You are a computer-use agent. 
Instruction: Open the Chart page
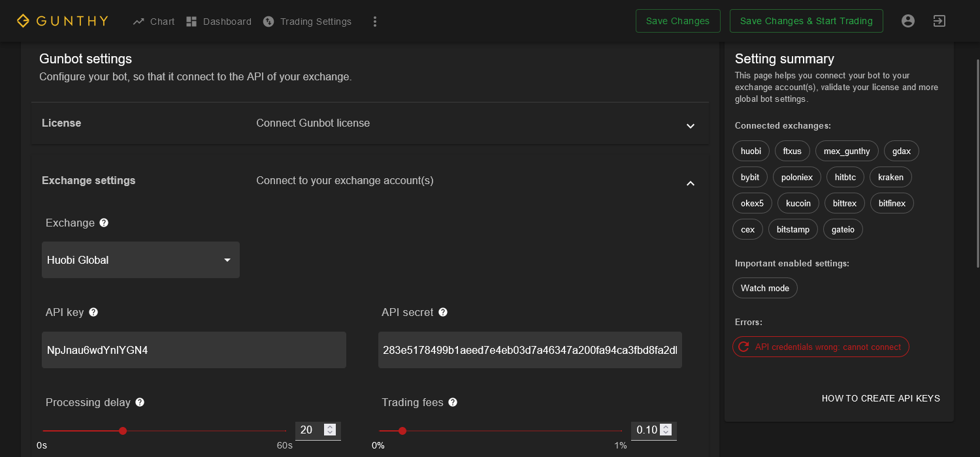tap(154, 22)
